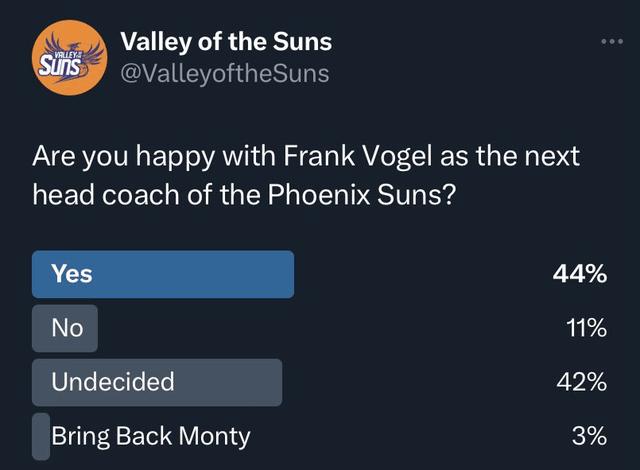The width and height of the screenshot is (640, 470).
Task: Click the small Bring Back Monty result bar
Action: [41, 436]
